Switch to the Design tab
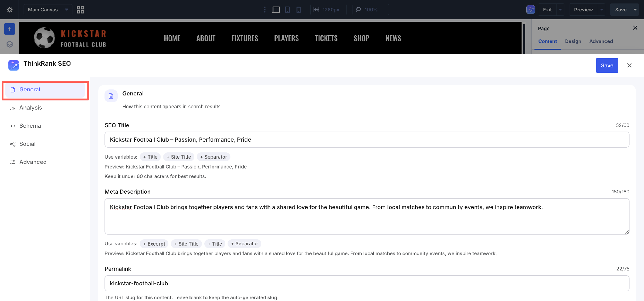This screenshot has height=301, width=644. (573, 41)
